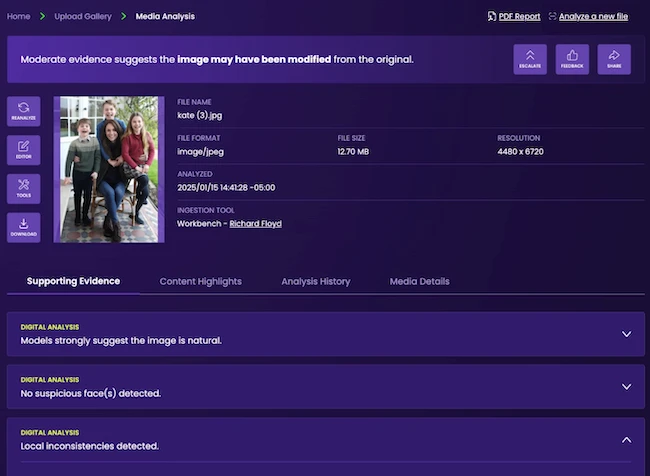Click the file format value 'image/jpeg'

200,152
